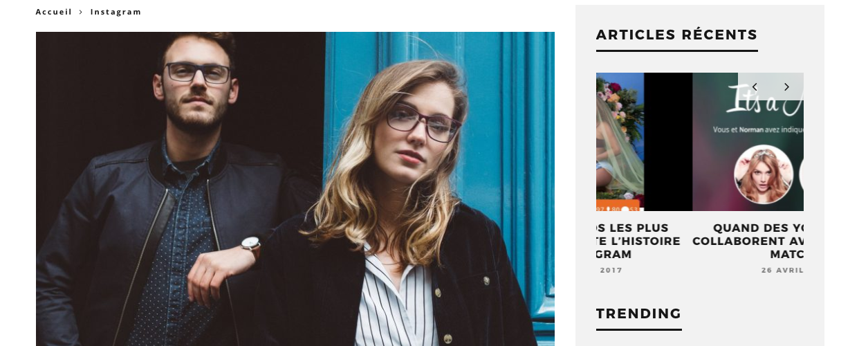Open the main couple photo
This screenshot has width=868, height=346.
coord(295,189)
